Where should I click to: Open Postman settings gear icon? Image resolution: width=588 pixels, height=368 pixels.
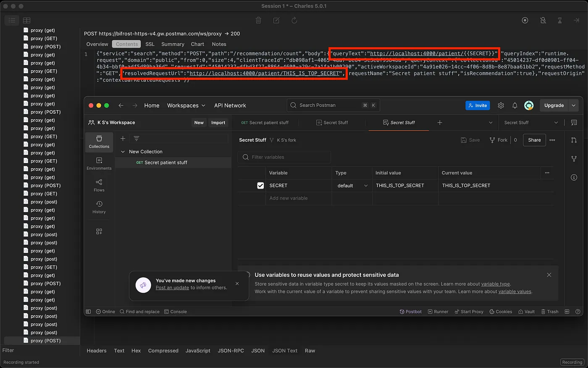pos(501,105)
